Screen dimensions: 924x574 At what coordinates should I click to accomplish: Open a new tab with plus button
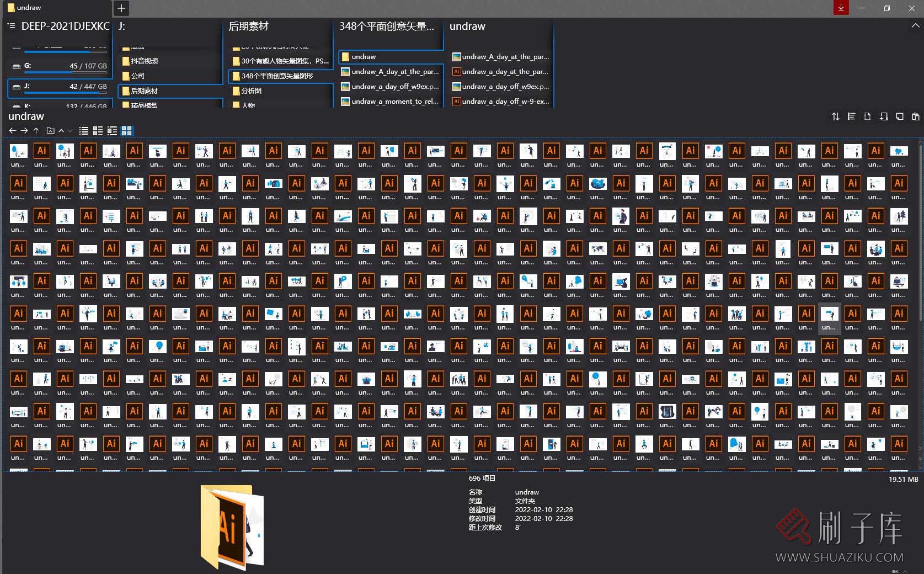pyautogui.click(x=121, y=8)
